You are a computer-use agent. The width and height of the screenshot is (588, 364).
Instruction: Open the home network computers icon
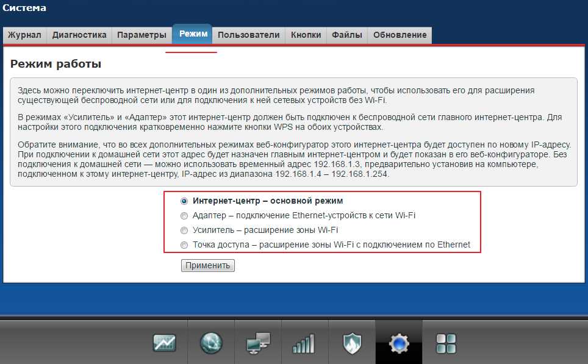point(258,343)
